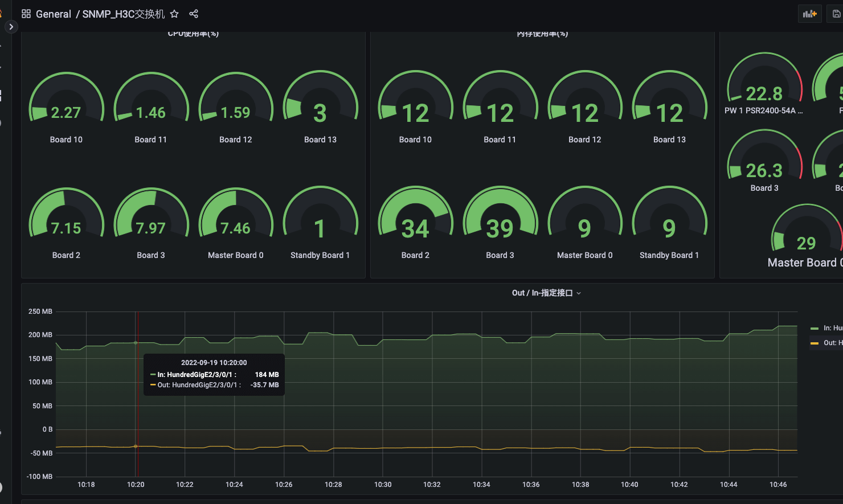Viewport: 843px width, 504px height.
Task: Save the dashboard with the floppy icon
Action: (836, 14)
